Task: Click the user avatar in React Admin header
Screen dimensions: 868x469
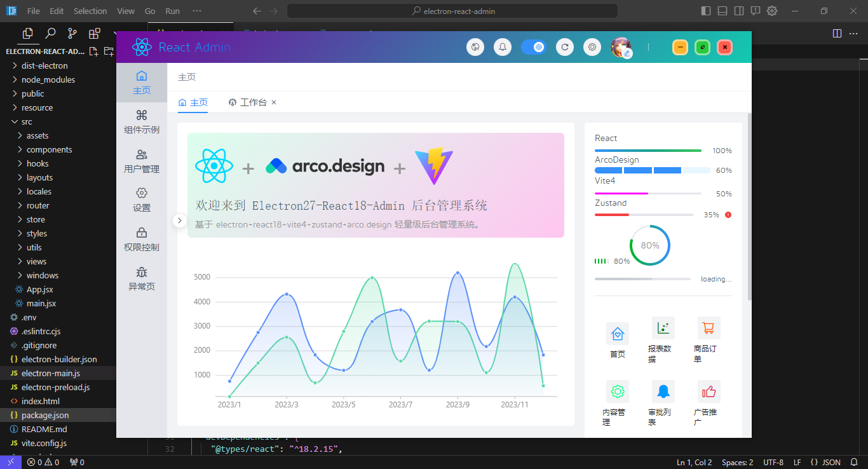Action: [621, 47]
